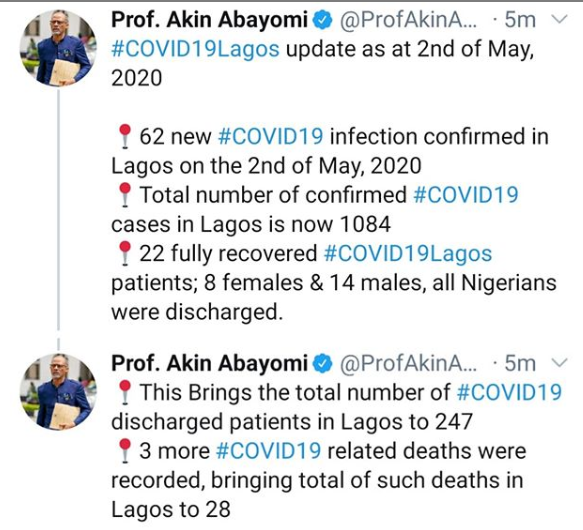Open the second tweet's chevron dropdown menu
Screen dimensions: 583x530
tap(560, 362)
